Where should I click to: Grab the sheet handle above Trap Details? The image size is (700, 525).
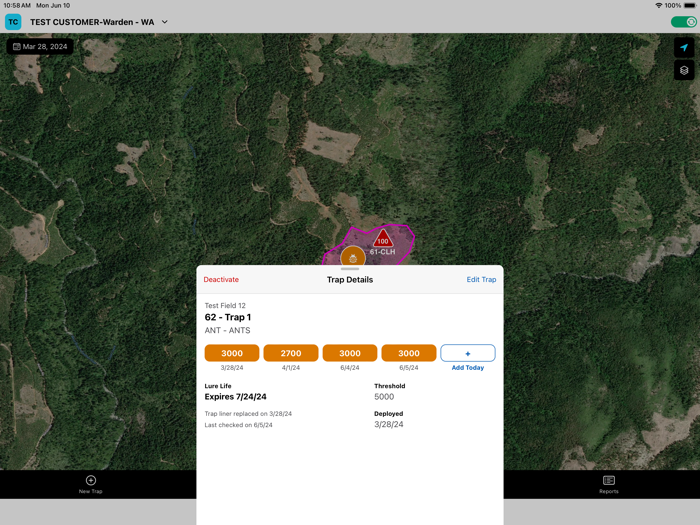point(350,269)
